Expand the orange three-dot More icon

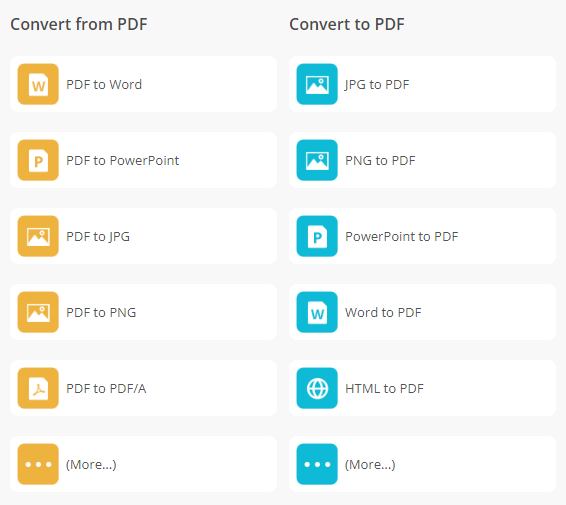pyautogui.click(x=38, y=464)
